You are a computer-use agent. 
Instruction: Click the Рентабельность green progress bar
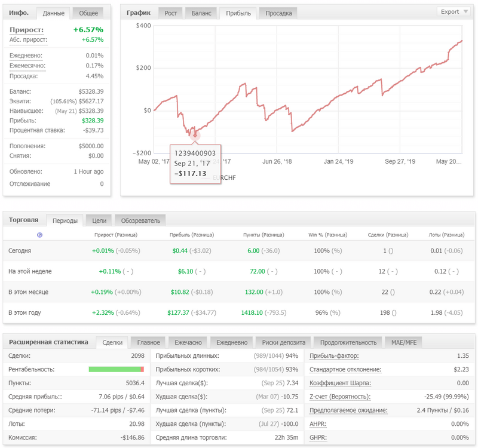point(116,369)
